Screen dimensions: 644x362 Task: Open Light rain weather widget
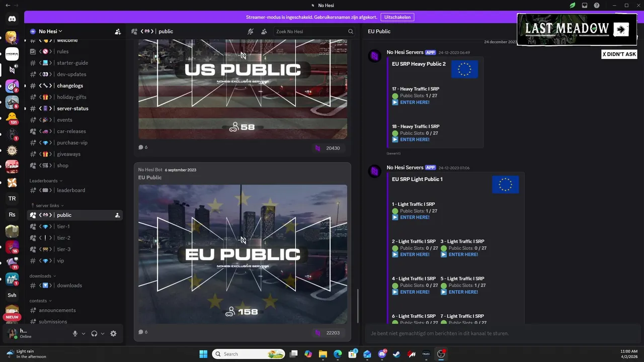tap(26, 354)
